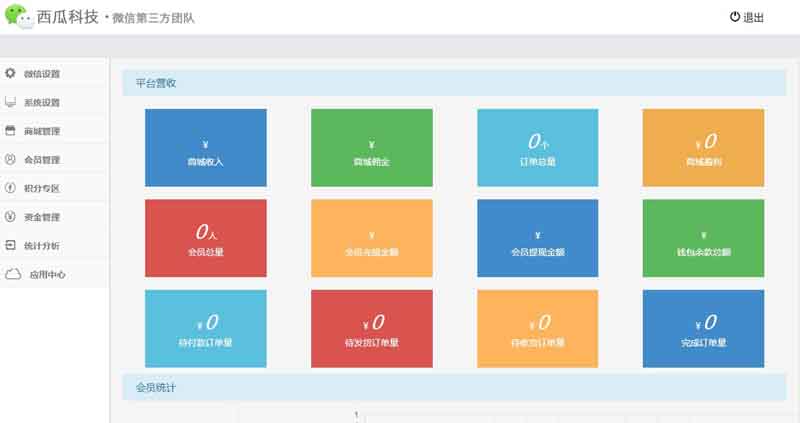Click the user icon beside 会员管理
Screen dimensions: 800x423
[10, 159]
